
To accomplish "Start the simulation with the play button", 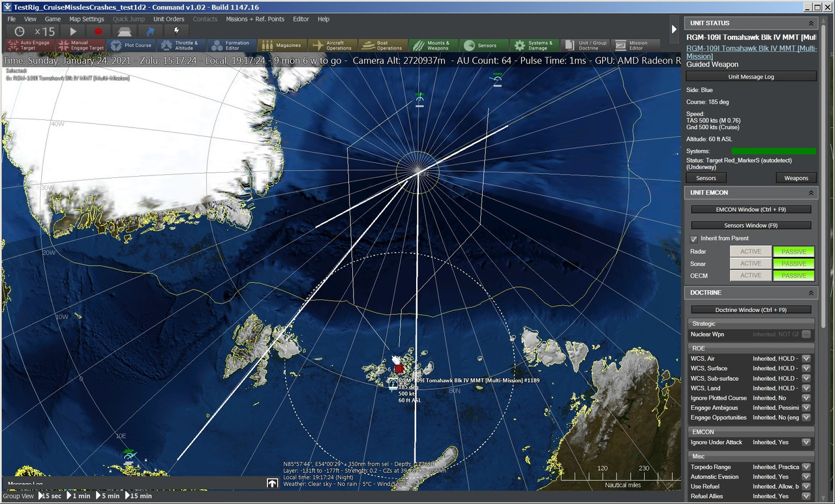I will coord(73,31).
